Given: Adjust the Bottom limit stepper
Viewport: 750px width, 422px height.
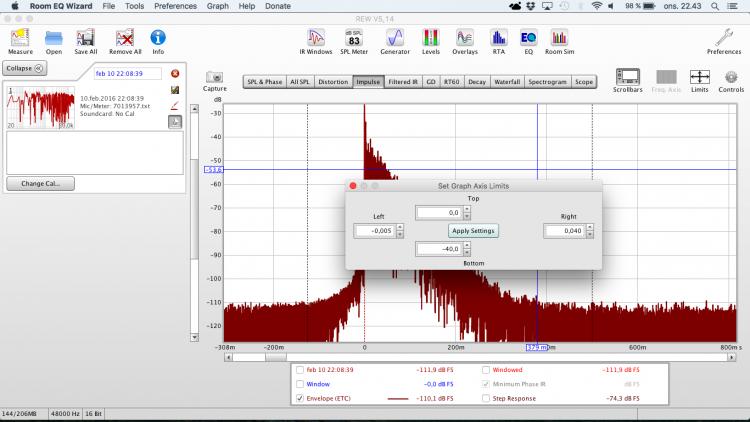Looking at the screenshot, I should (467, 249).
